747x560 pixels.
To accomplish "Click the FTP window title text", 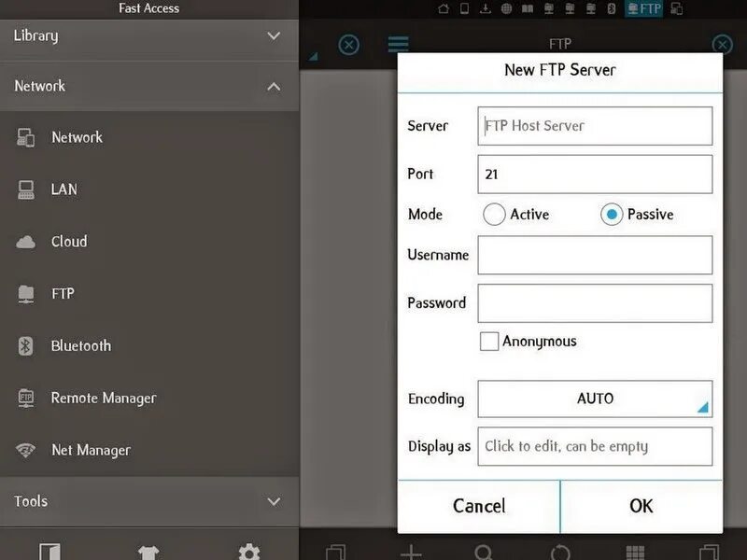I will [560, 44].
